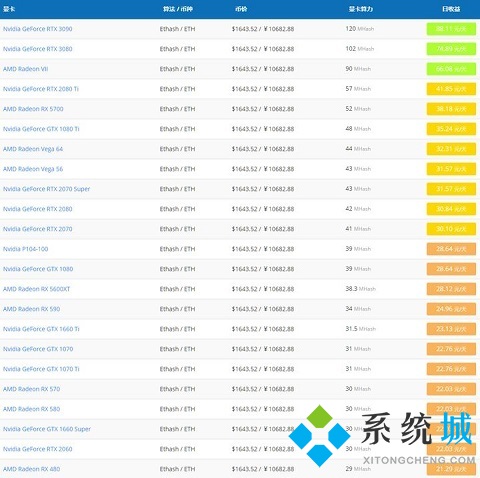Viewport: 480px width, 478px height.
Task: Open the AMD Radeon RX 570 link
Action: 31,389
